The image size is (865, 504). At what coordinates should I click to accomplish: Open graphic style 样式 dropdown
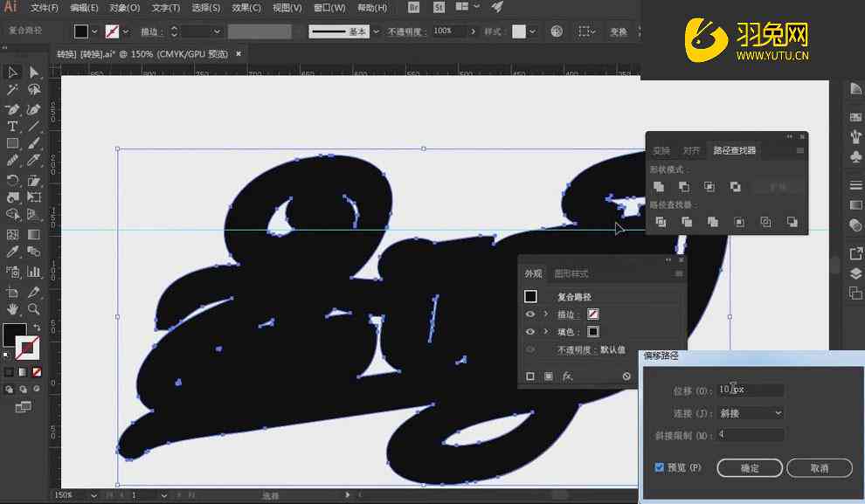532,31
